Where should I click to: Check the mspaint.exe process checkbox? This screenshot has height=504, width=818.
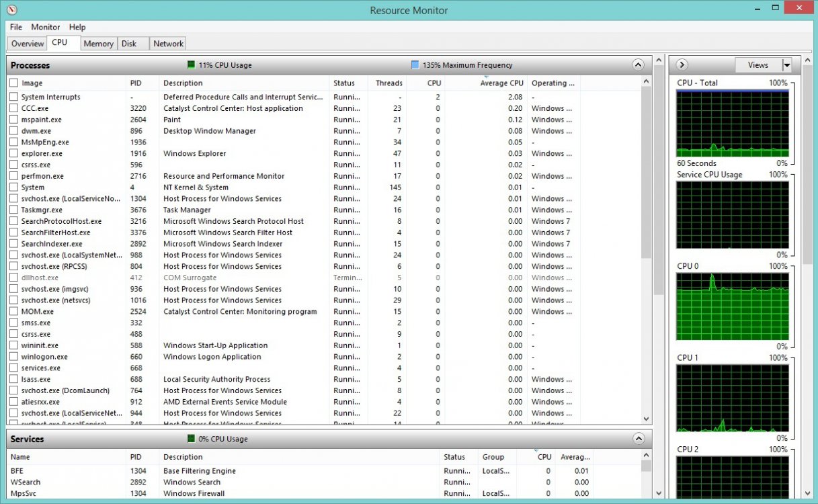point(13,120)
